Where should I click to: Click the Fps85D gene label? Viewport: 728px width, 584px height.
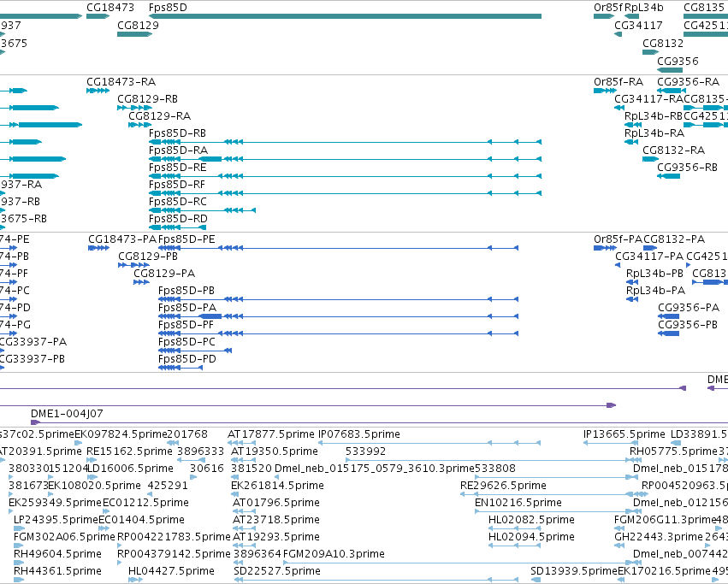click(x=168, y=8)
